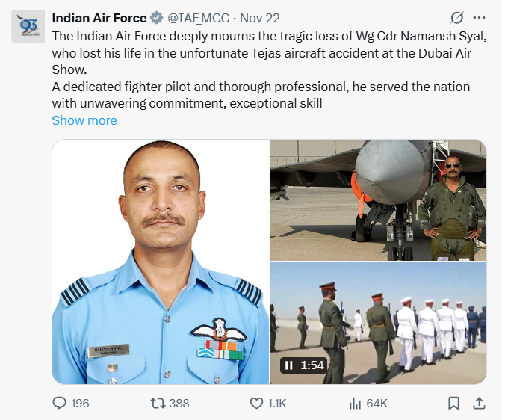The image size is (505, 420).
Task: Click the verified badge next to the account name
Action: tap(158, 19)
